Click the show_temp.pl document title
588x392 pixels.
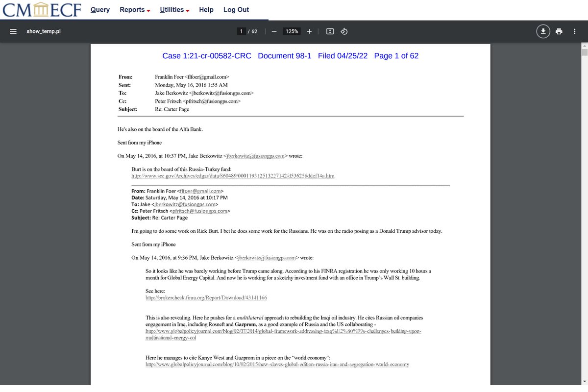coord(44,31)
